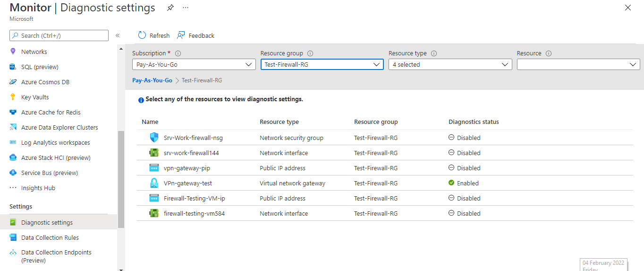Click the network interface icon for firewall-testing-vm584
This screenshot has width=644, height=271.
[x=154, y=213]
